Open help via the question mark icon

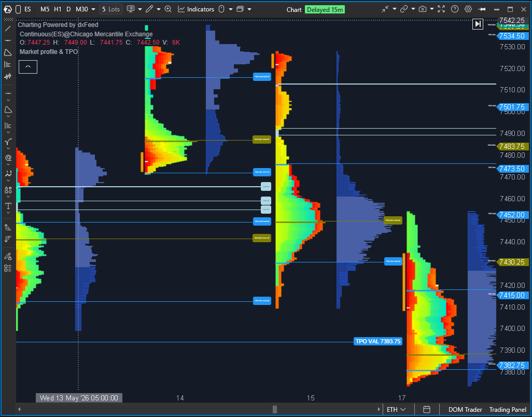pyautogui.click(x=455, y=9)
